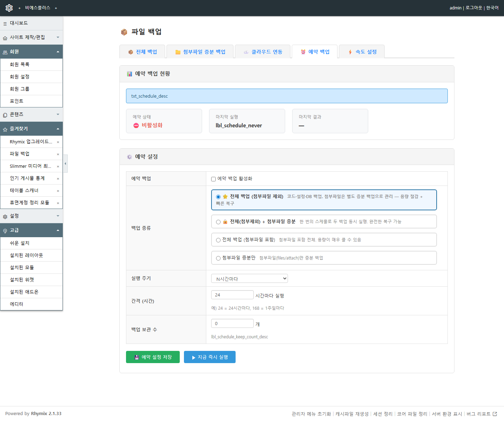Viewport: 504px width, 421px height.
Task: Click the chart icon beside 예약 백업 현황
Action: [x=129, y=74]
